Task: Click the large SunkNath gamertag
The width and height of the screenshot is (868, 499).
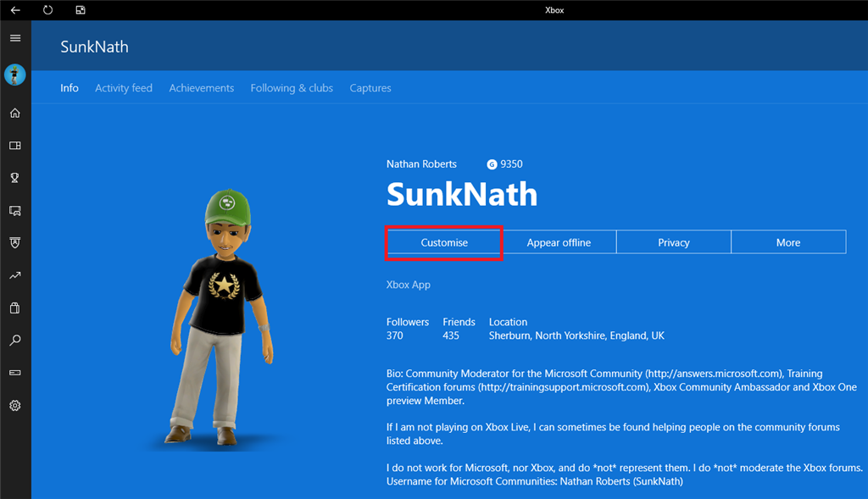Action: 462,194
